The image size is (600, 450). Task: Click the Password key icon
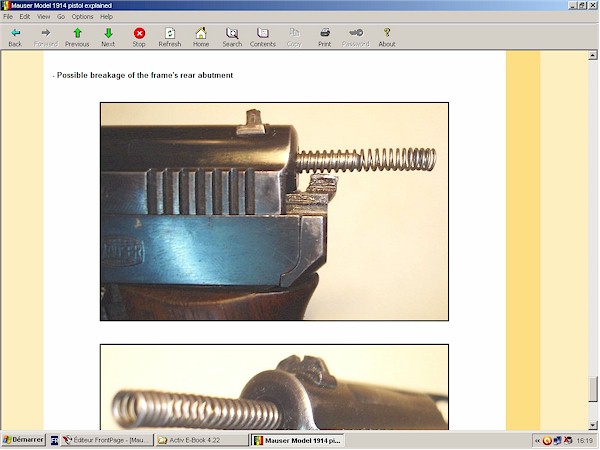[x=355, y=37]
